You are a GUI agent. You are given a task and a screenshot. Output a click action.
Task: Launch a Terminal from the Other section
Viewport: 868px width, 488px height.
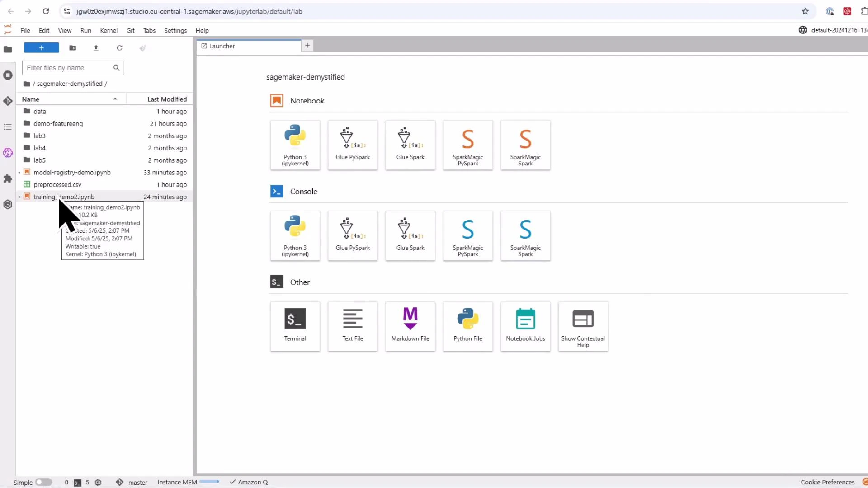295,326
